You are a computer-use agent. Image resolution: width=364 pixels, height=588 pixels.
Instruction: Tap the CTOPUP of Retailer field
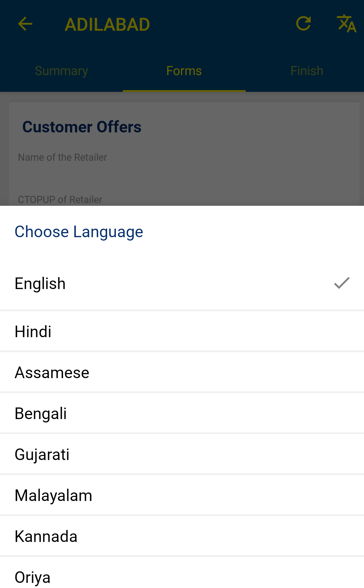pyautogui.click(x=60, y=200)
